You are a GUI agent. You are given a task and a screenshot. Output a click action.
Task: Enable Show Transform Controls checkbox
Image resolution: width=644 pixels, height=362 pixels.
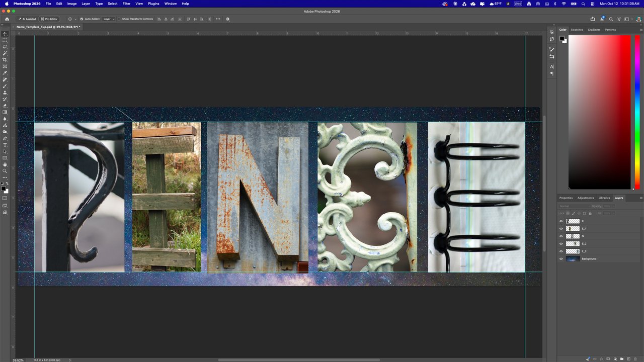[x=119, y=19]
